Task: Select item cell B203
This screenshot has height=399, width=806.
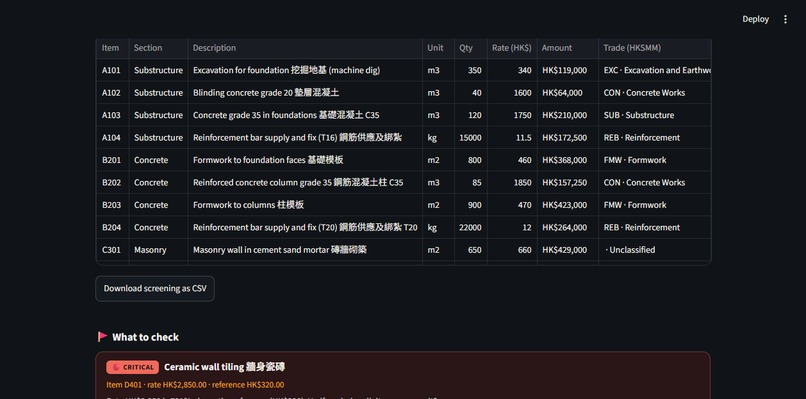Action: [112, 205]
